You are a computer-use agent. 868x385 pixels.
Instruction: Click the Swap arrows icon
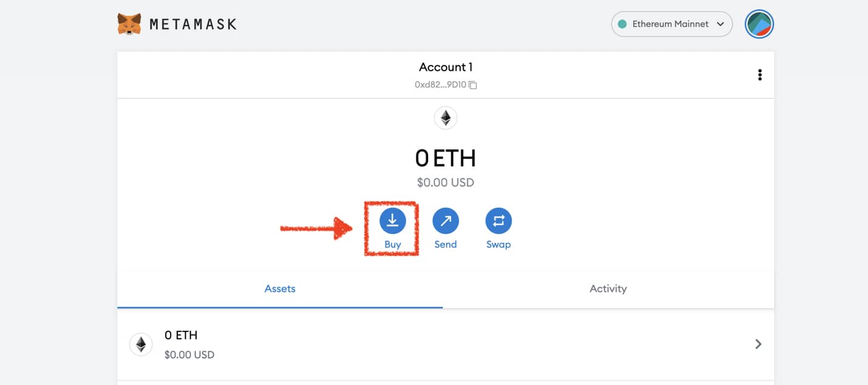click(498, 221)
